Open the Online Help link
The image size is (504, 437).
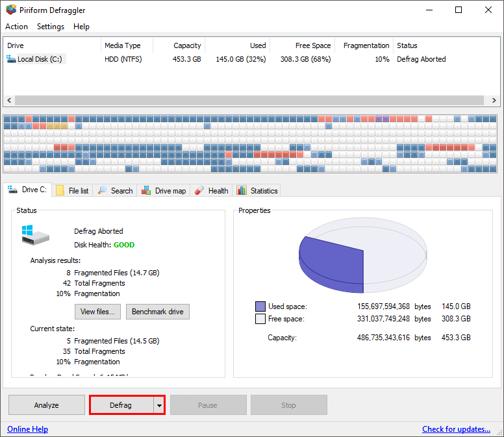[28, 429]
